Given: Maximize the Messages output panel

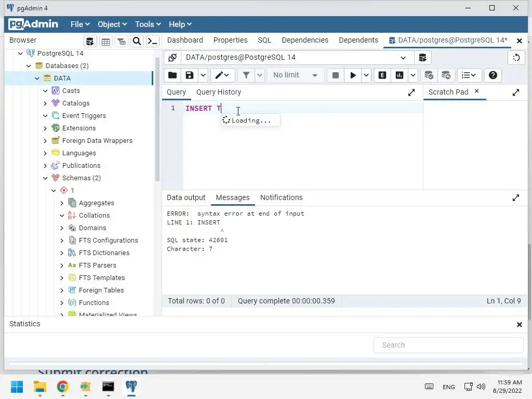Looking at the screenshot, I should (x=516, y=198).
